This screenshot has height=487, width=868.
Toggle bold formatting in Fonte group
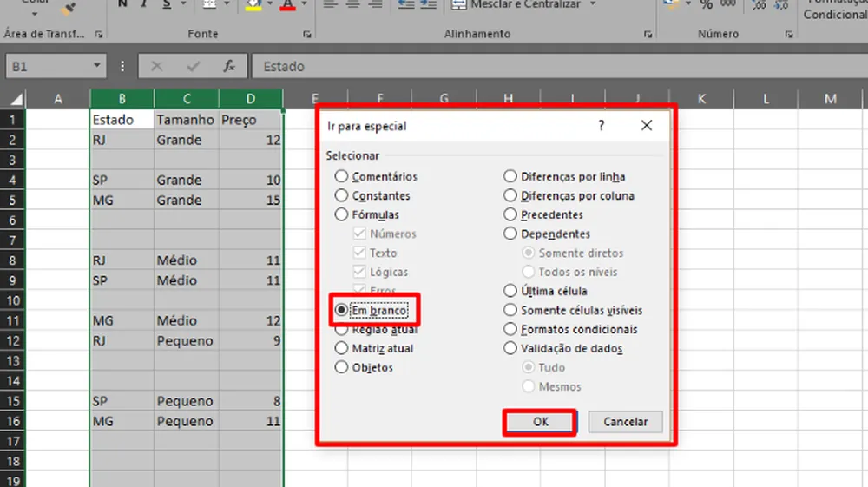(x=122, y=4)
